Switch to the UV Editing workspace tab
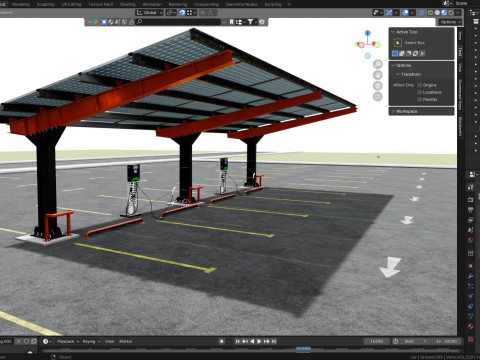This screenshot has width=480, height=360. click(x=71, y=4)
